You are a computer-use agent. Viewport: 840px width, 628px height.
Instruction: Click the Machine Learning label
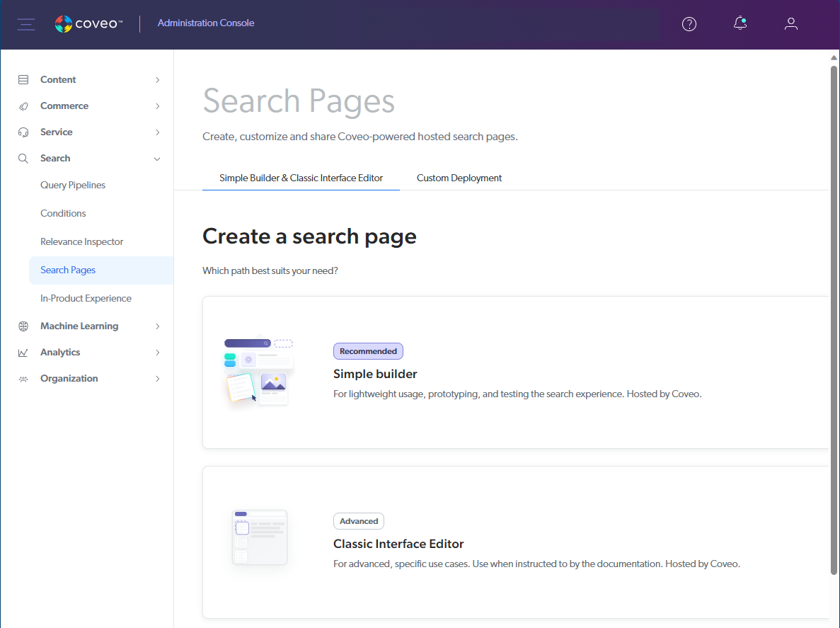coord(79,326)
